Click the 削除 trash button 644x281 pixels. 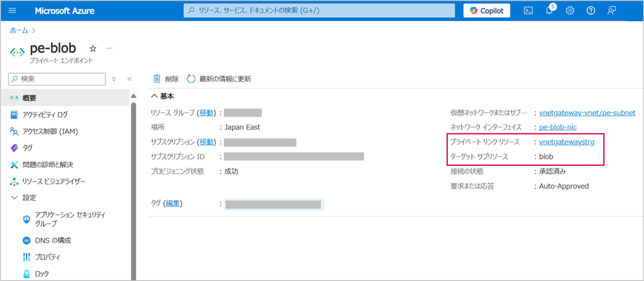pyautogui.click(x=166, y=79)
